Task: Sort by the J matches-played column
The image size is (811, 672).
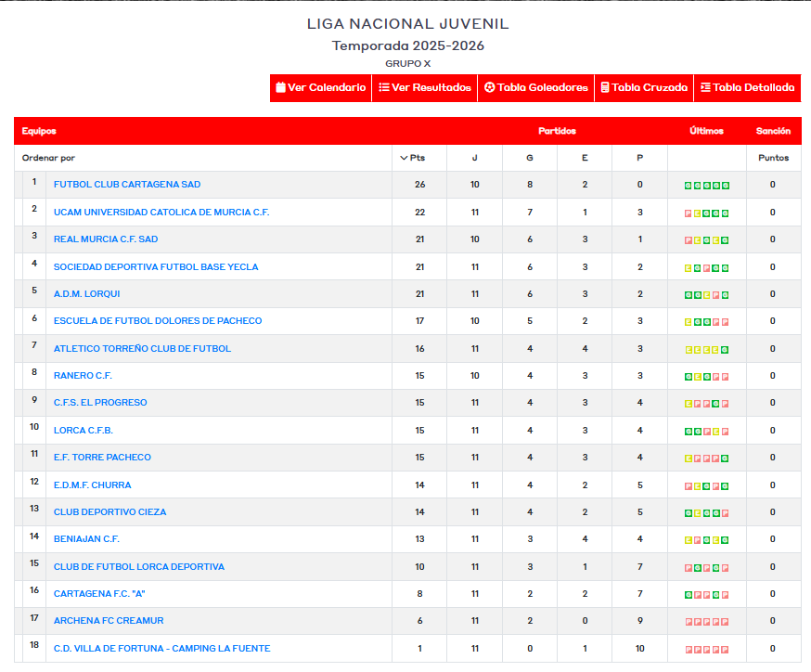Action: 475,158
